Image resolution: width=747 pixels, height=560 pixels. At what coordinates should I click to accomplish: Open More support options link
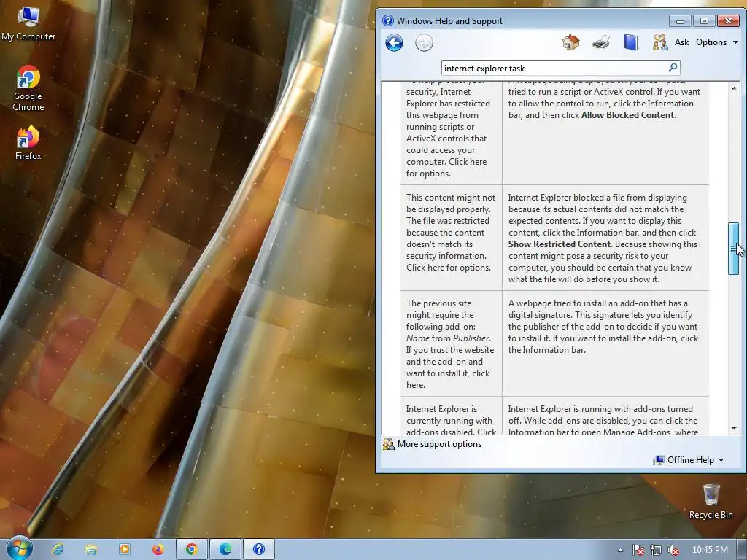439,444
